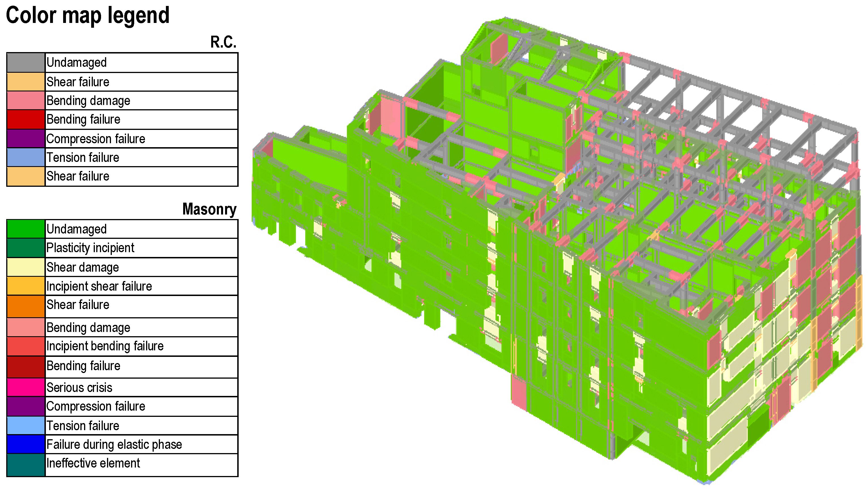Click the Masonry Bending failure label
Viewport: 868px width, 491px height.
[x=83, y=366]
